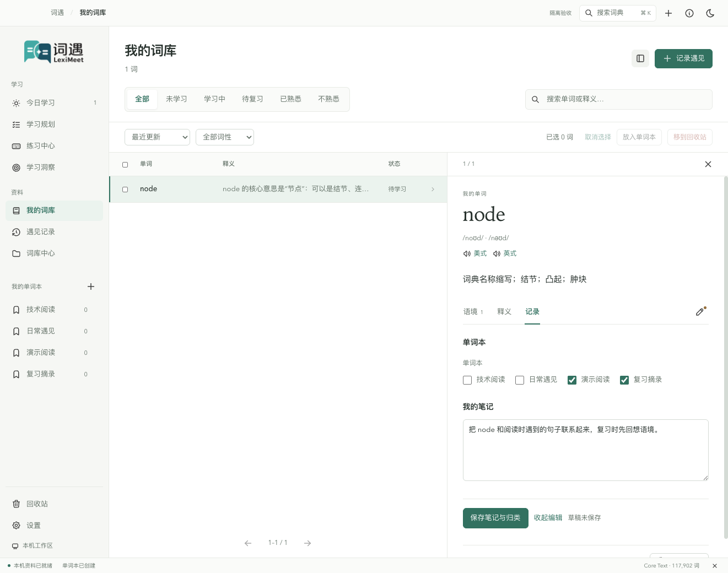Open the 释义 tab
The width and height of the screenshot is (728, 573).
point(504,312)
